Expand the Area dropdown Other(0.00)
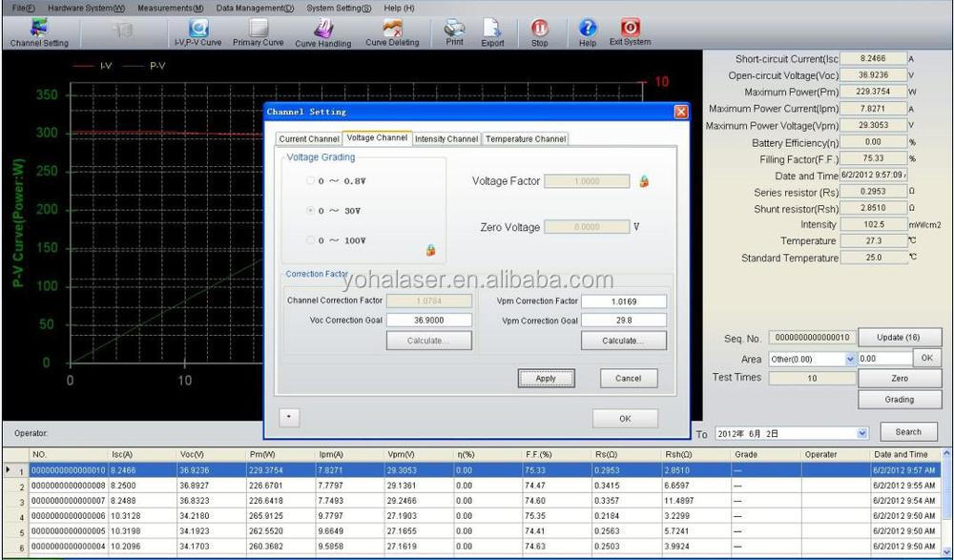Screen dimensions: 954x560 point(851,359)
